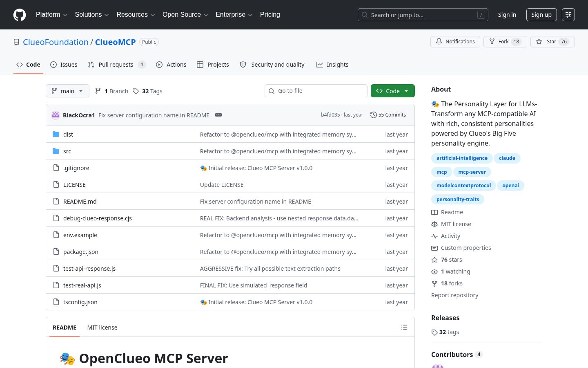Click book icon next to Readme

coord(434,212)
